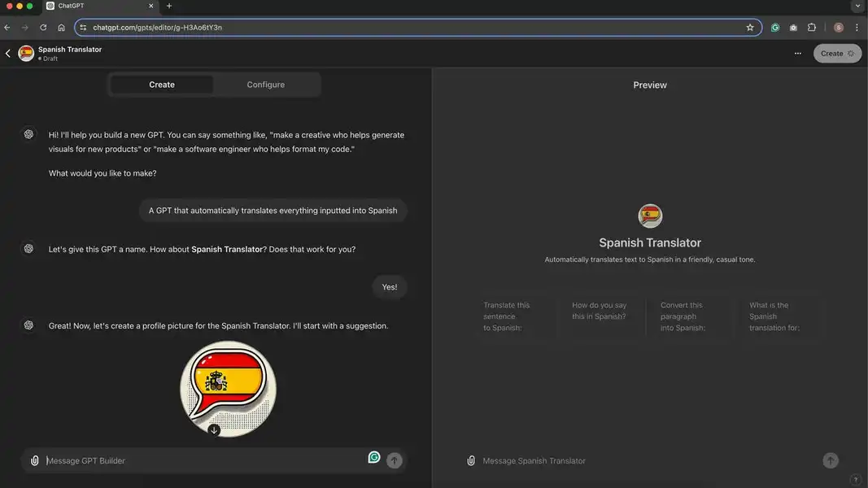Screen dimensions: 868x488
Task: Reload the page
Action: [42, 27]
